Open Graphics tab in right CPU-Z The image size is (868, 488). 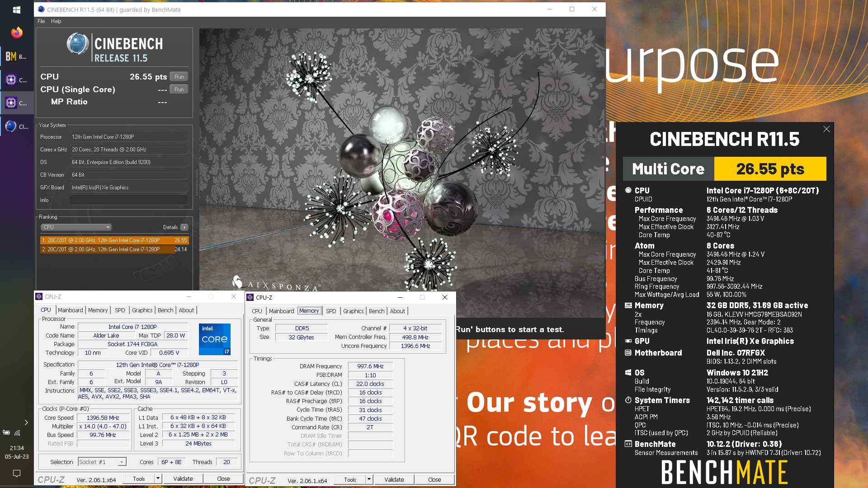(x=353, y=311)
